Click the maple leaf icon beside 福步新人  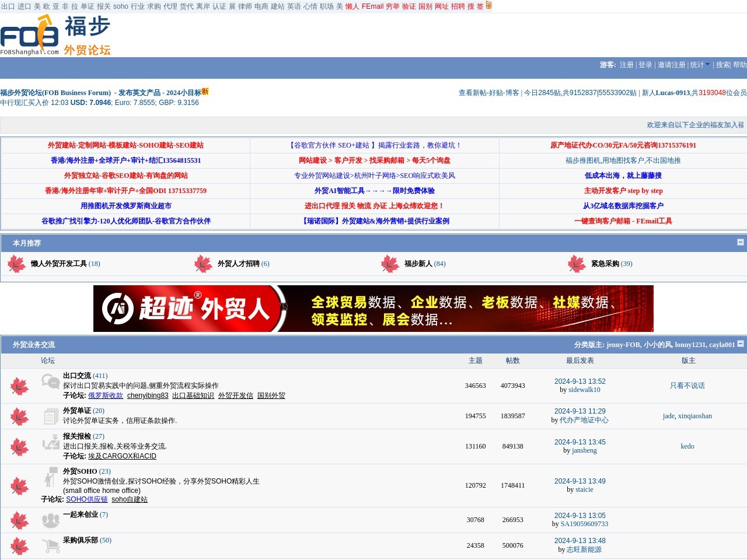(390, 264)
